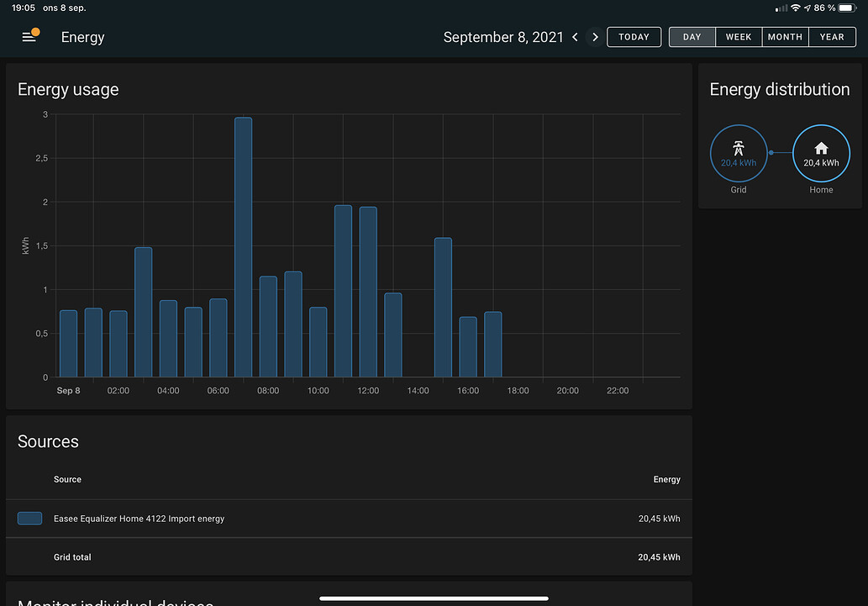Click the Home house icon
The image size is (868, 606).
tap(821, 148)
